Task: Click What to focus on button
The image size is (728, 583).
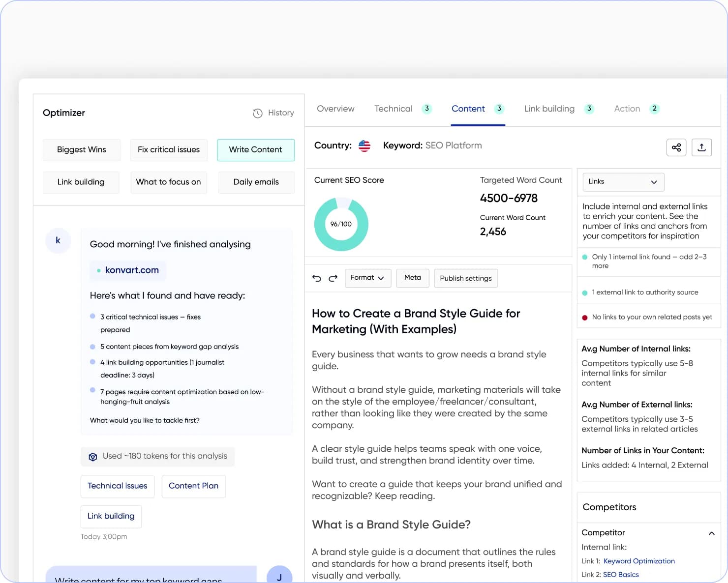Action: pos(169,182)
